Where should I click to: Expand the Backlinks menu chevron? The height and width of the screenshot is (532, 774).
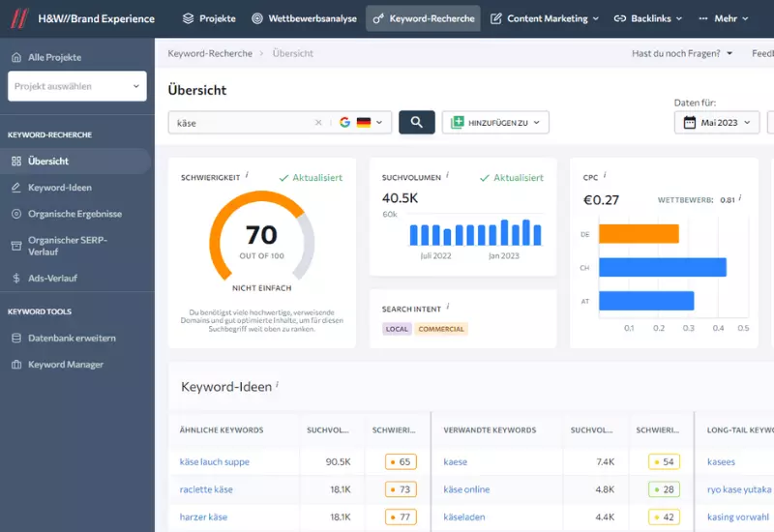pos(679,18)
